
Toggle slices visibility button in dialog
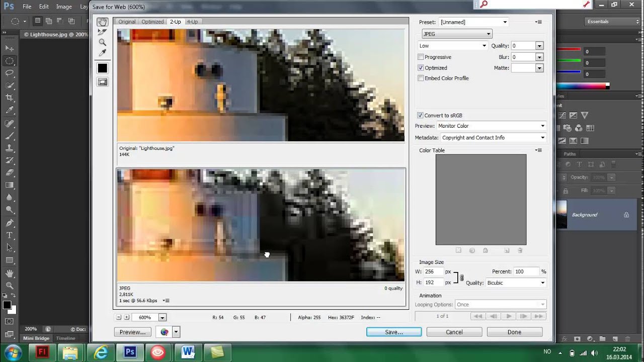[103, 82]
